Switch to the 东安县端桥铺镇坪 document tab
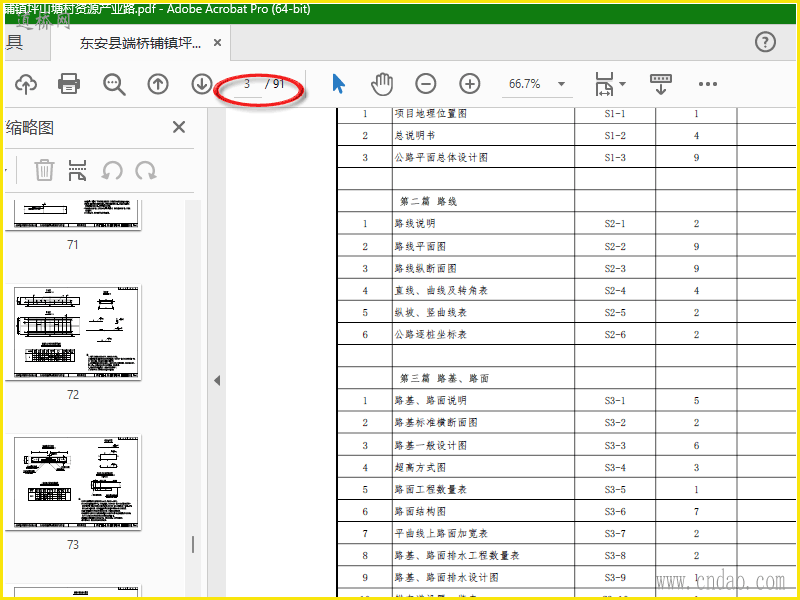This screenshot has height=600, width=800. (140, 43)
